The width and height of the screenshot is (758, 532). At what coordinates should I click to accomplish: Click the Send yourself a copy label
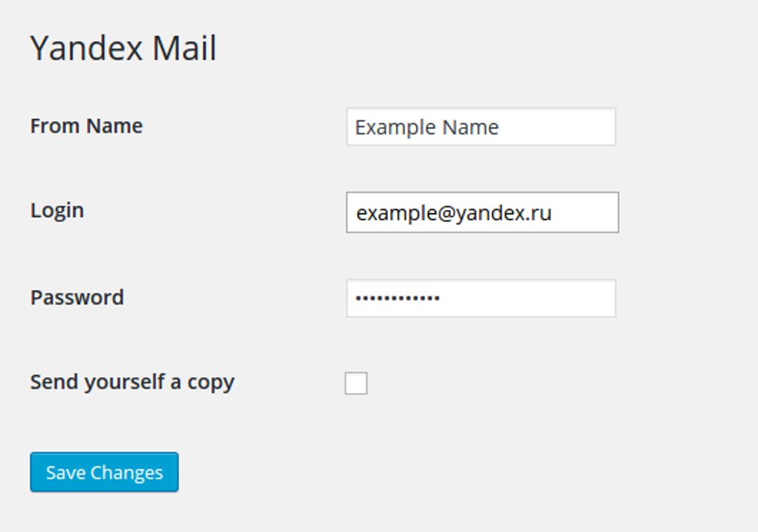tap(132, 381)
